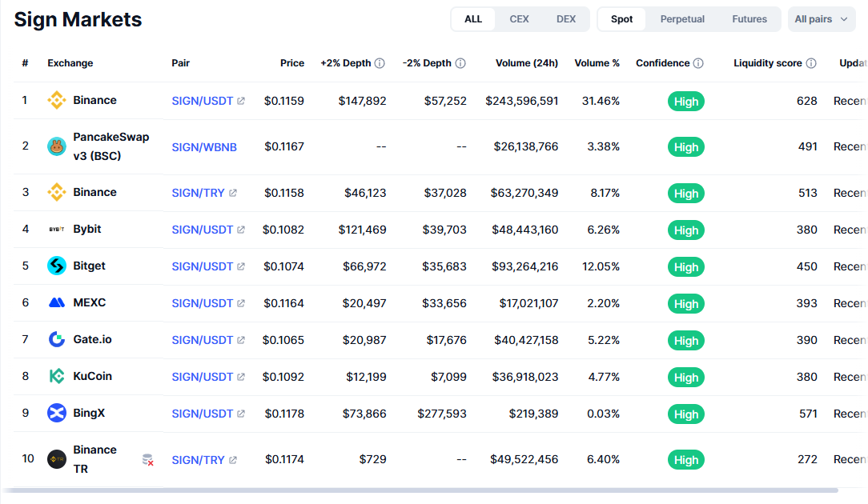868x504 pixels.
Task: Click the database warning icon beside Binance TR
Action: tap(147, 460)
